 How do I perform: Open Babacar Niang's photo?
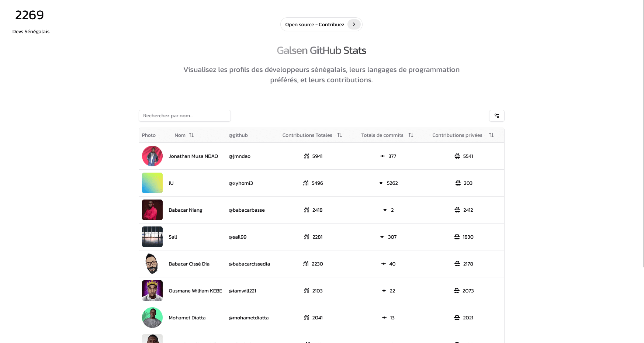pyautogui.click(x=152, y=210)
